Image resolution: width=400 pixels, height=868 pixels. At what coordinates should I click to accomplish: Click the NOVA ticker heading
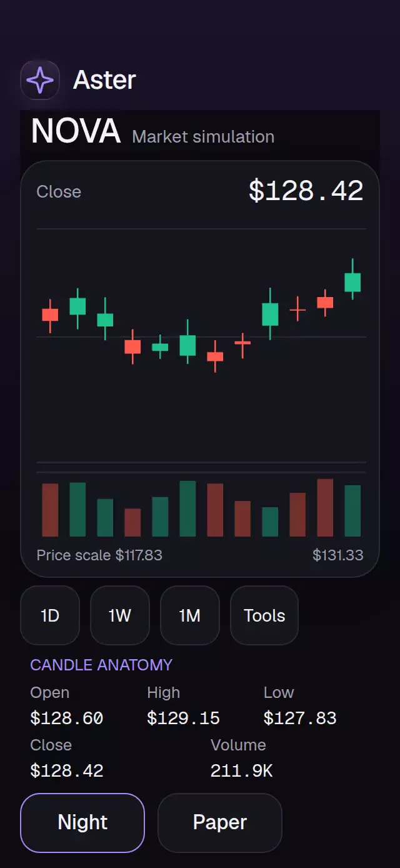pos(76,131)
